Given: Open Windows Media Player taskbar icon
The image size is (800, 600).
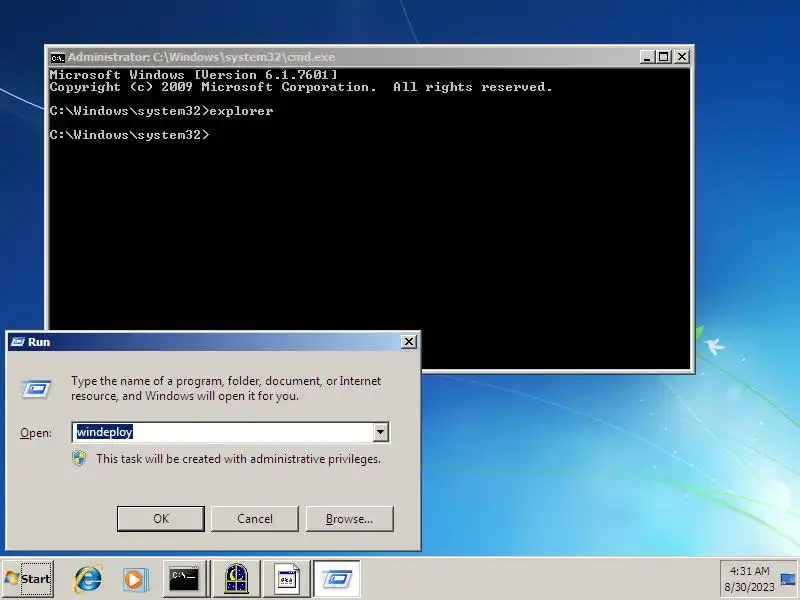Looking at the screenshot, I should tap(135, 579).
